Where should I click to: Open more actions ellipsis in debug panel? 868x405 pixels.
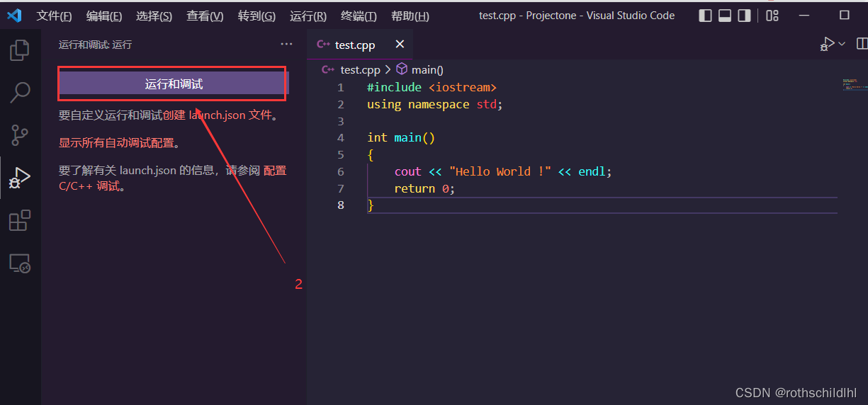[x=286, y=44]
